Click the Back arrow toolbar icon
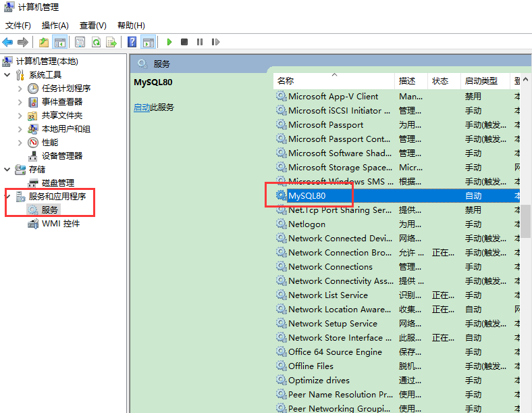This screenshot has width=532, height=413. pos(7,42)
